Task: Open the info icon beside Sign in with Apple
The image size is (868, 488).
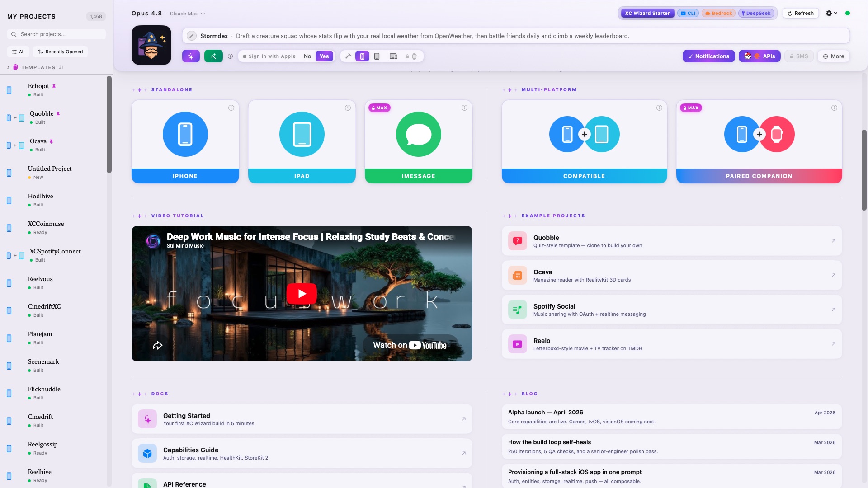Action: click(230, 56)
